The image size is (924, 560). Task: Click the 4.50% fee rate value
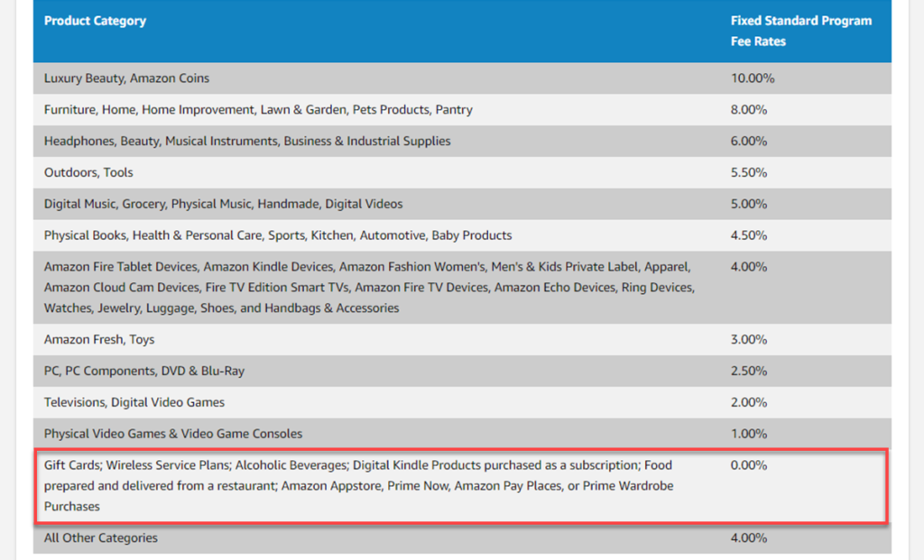click(x=749, y=236)
